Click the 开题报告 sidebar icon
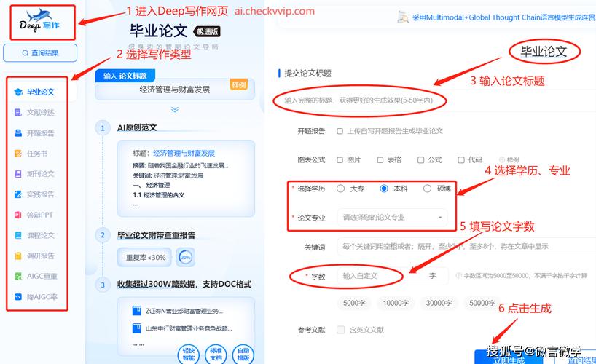This screenshot has width=596, height=364. [18, 133]
